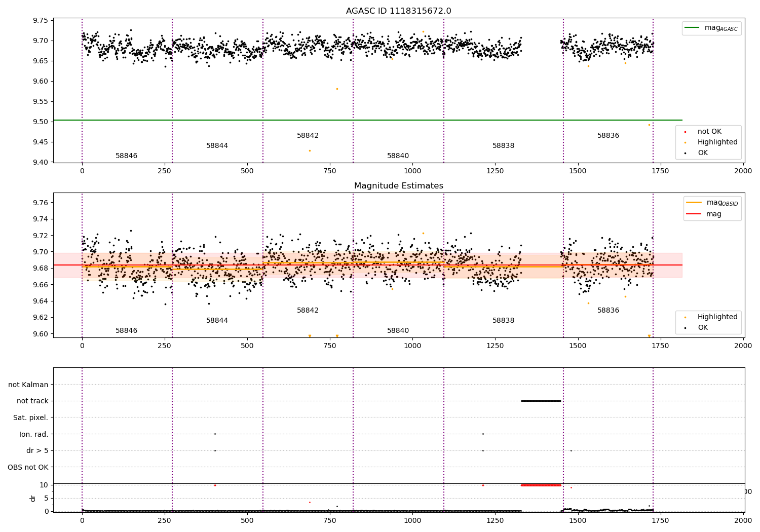Viewport: 760px width, 532px height.
Task: Click the "not track" flag label
Action: [x=32, y=401]
